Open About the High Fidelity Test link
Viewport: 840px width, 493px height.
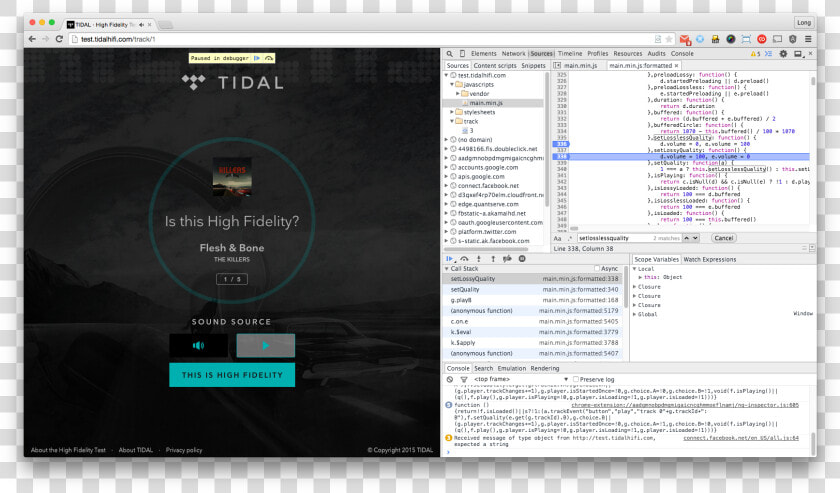click(68, 450)
